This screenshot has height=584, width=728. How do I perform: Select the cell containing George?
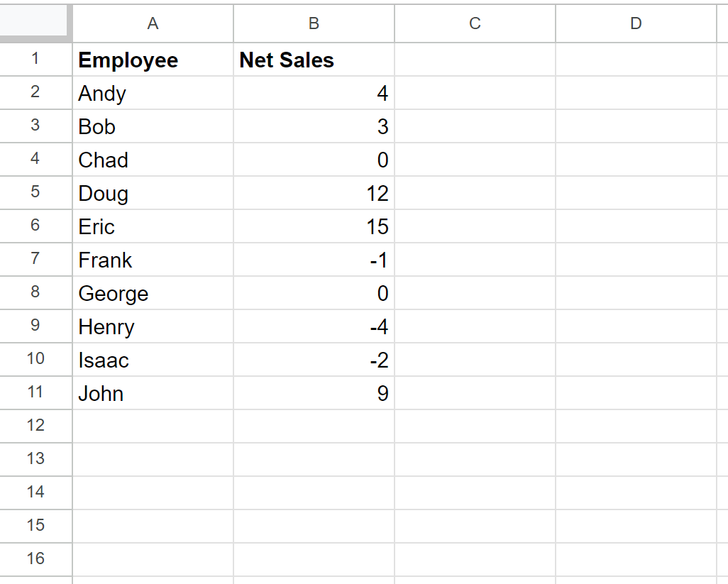point(153,293)
